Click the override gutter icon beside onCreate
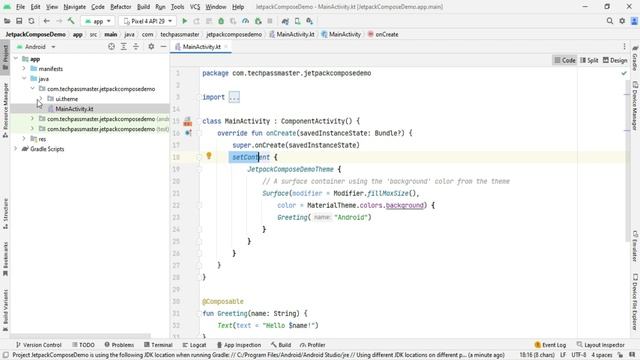This screenshot has height=360, width=640. (x=188, y=133)
